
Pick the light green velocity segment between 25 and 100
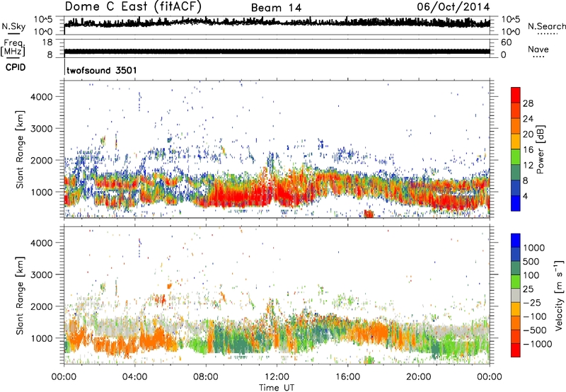coord(516,282)
